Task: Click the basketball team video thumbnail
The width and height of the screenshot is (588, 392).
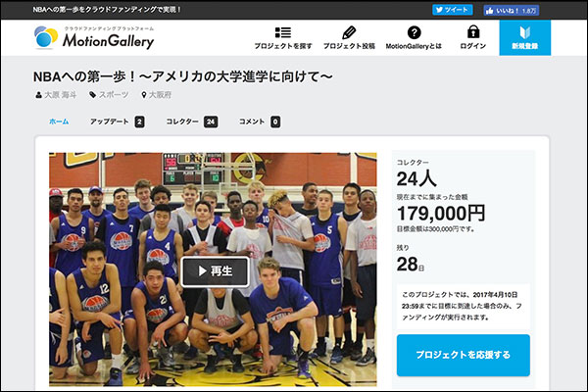Action: 213,269
